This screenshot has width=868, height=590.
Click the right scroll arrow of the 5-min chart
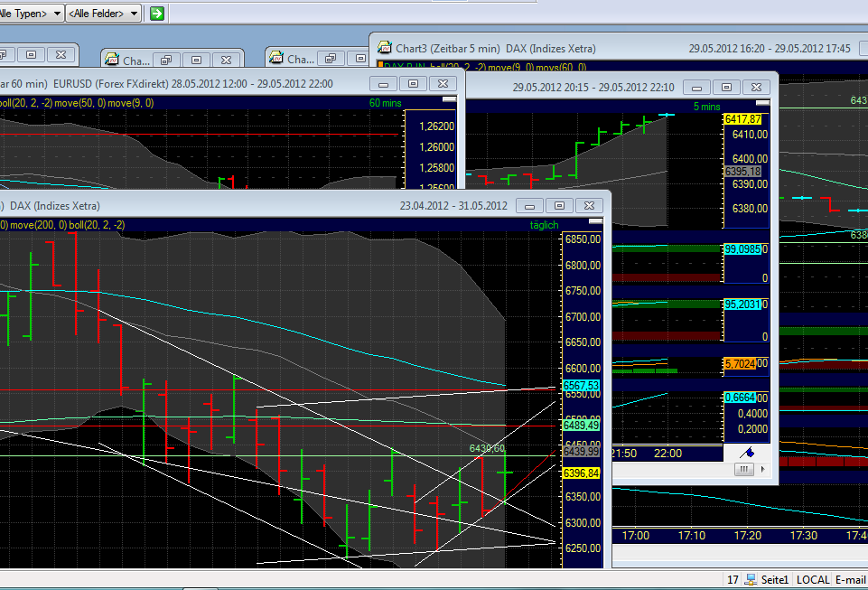pyautogui.click(x=761, y=468)
